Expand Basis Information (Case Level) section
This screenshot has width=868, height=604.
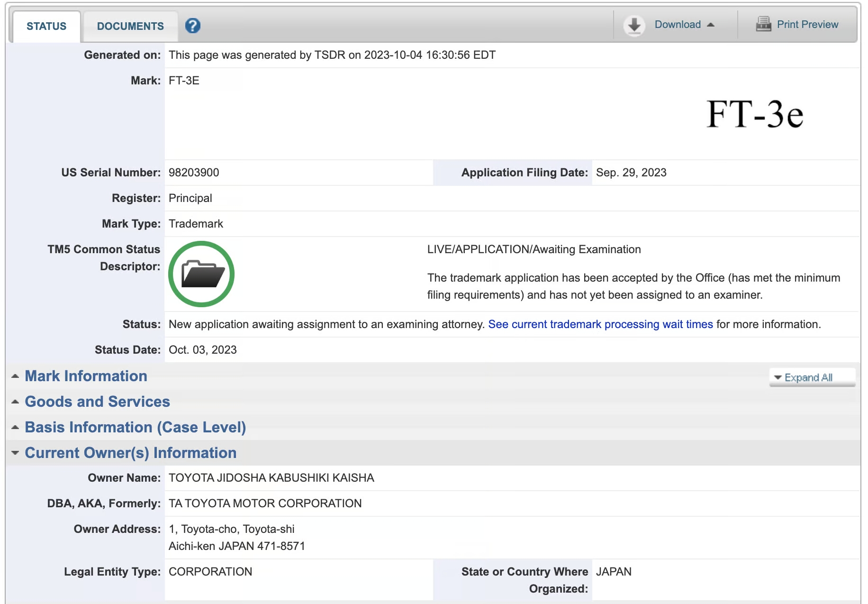135,427
